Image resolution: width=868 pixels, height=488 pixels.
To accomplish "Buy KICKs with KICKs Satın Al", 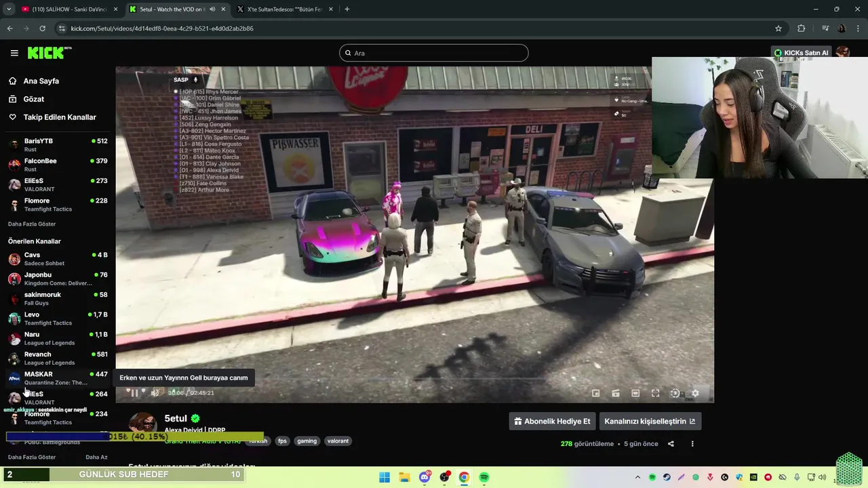I will (801, 53).
